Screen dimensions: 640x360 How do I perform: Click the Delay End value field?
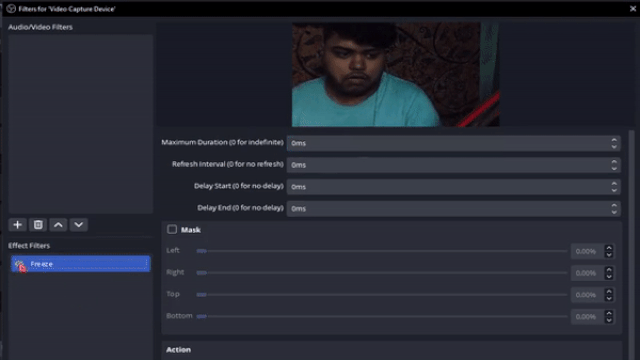click(x=448, y=209)
